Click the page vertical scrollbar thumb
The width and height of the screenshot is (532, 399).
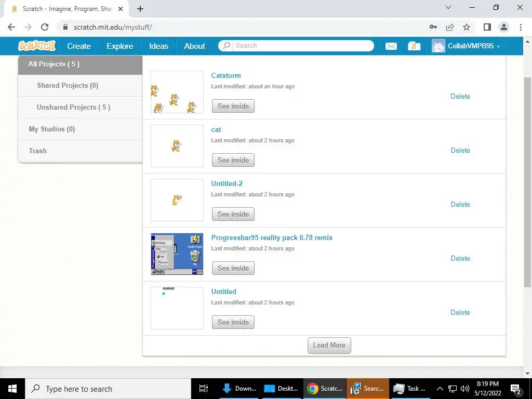528,183
